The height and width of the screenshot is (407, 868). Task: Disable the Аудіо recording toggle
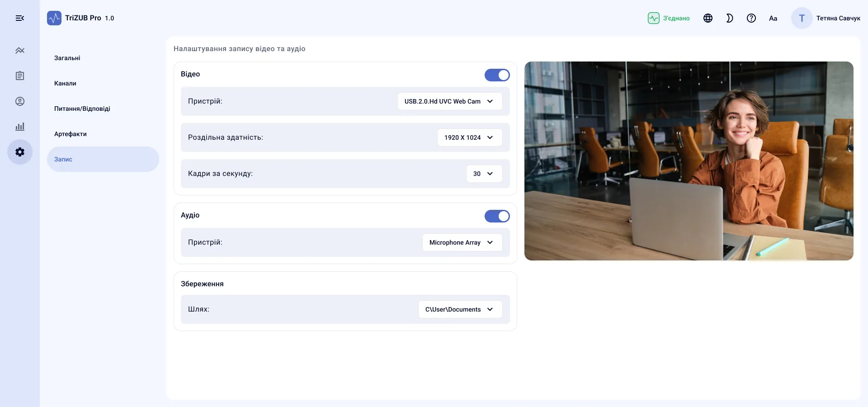[497, 216]
